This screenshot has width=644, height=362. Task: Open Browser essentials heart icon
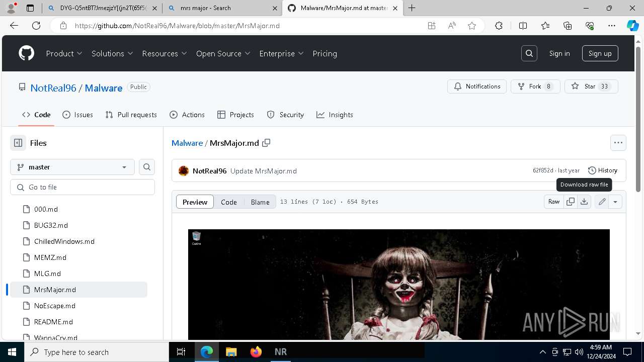tap(590, 26)
